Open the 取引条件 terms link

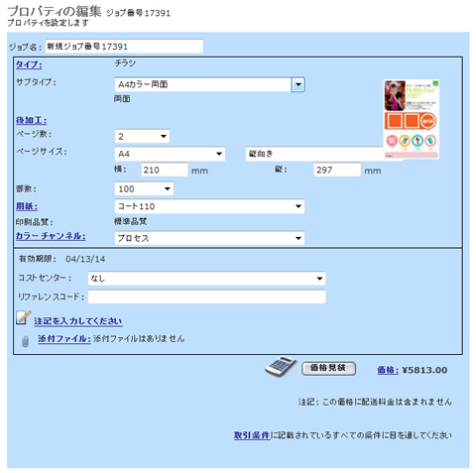[x=252, y=435]
